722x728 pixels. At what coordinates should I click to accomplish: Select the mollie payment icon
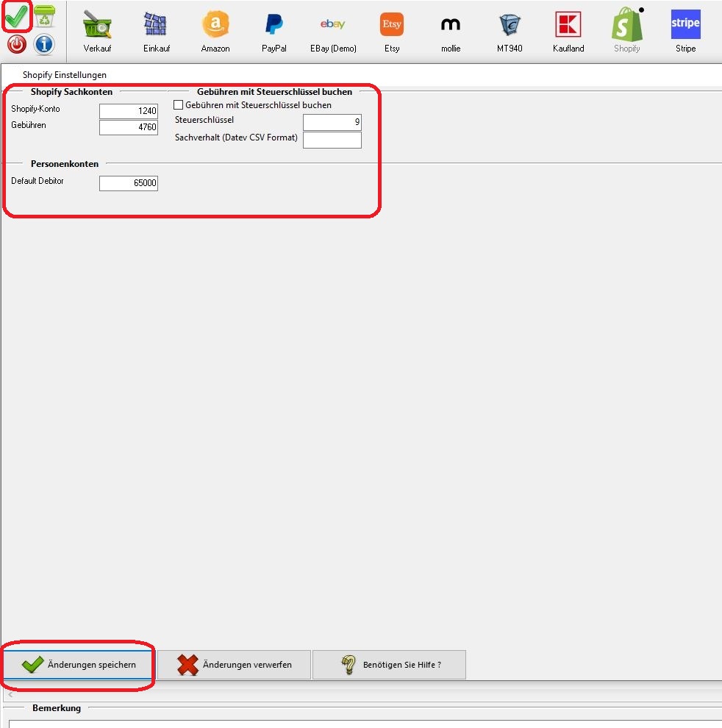pos(451,31)
